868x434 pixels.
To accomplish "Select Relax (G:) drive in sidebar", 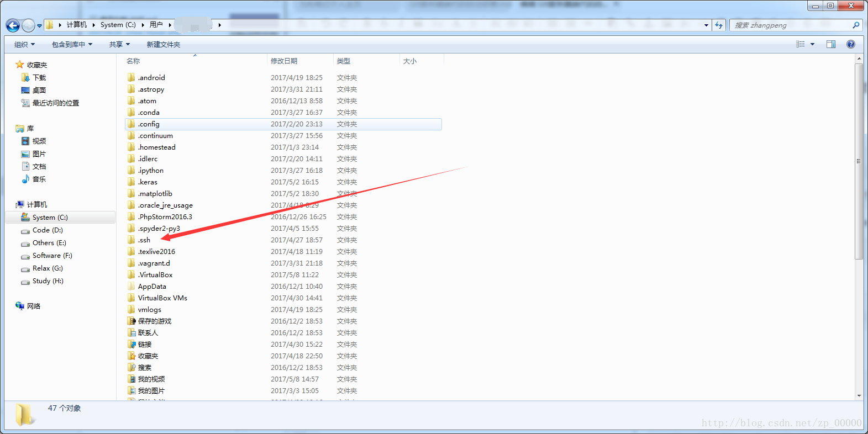I will pos(48,268).
